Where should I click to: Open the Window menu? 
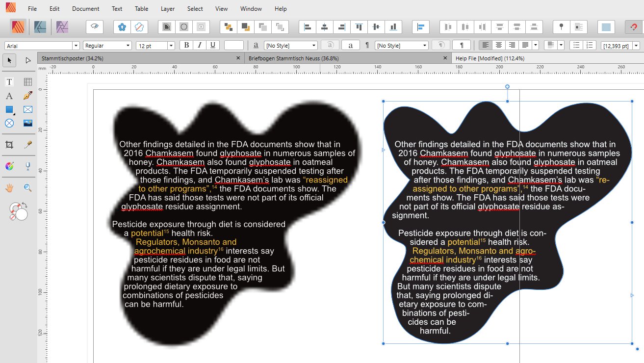[251, 9]
